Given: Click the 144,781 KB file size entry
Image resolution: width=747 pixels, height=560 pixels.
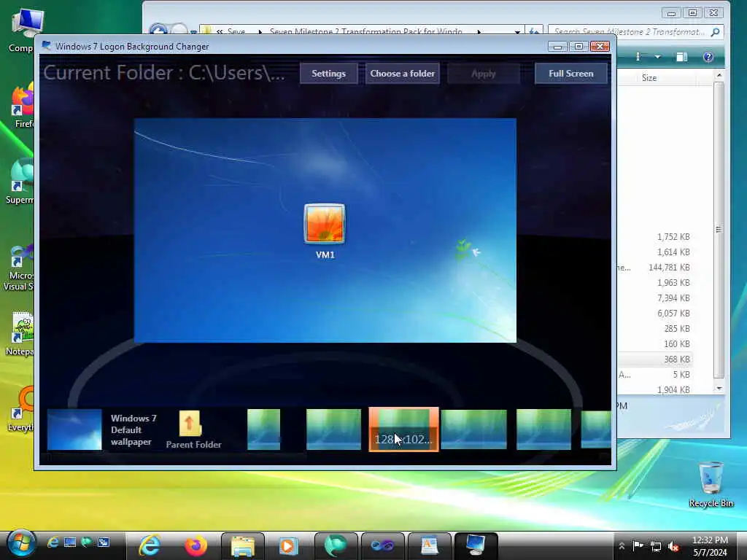Looking at the screenshot, I should click(x=669, y=267).
